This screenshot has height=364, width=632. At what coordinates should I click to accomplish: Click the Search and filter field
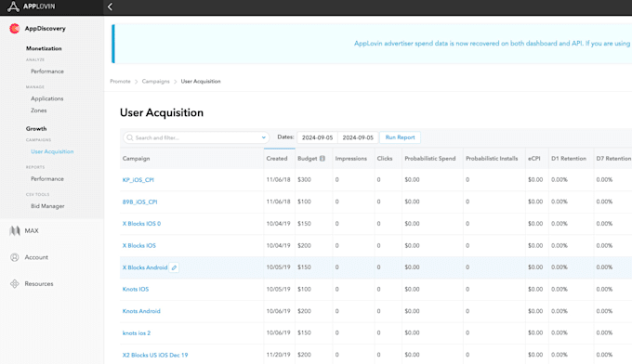tap(196, 137)
